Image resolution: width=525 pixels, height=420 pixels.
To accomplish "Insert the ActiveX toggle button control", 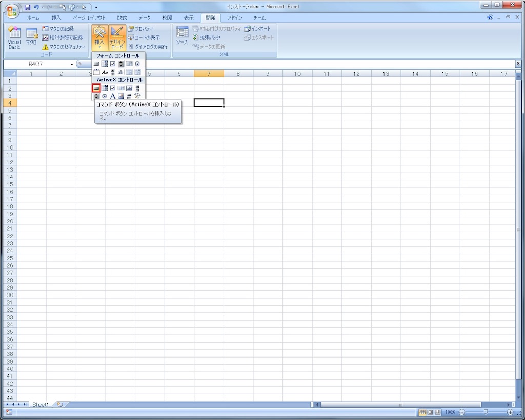I will (x=129, y=96).
